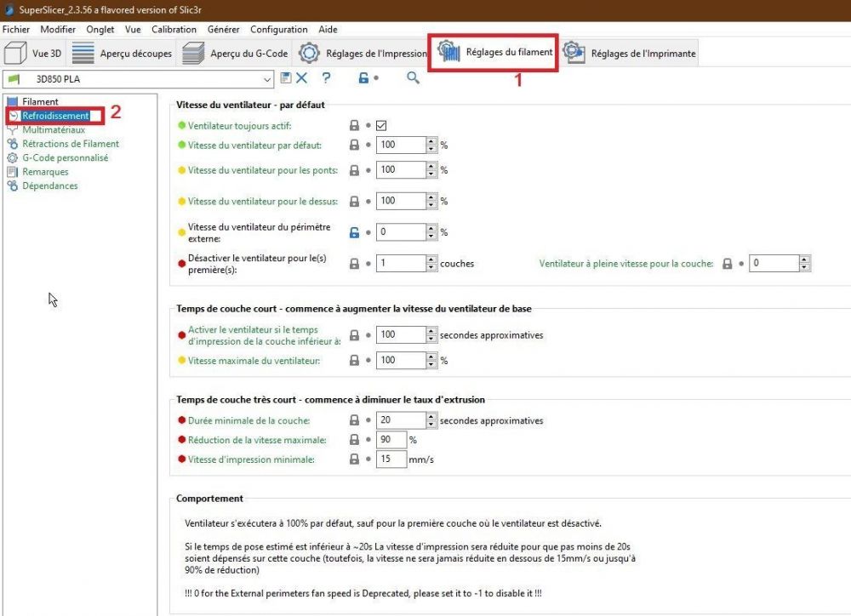Click the Désactiver le ventilateur couches field
This screenshot has height=616, width=851.
point(401,263)
